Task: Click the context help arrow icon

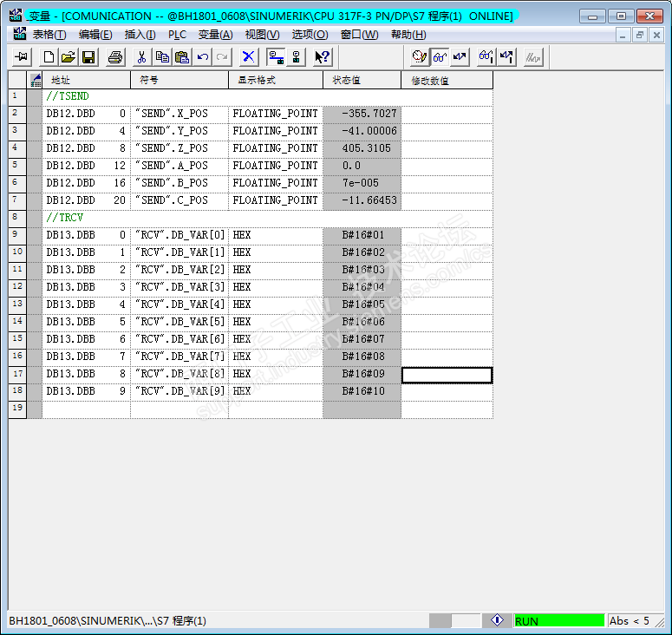Action: click(x=323, y=57)
